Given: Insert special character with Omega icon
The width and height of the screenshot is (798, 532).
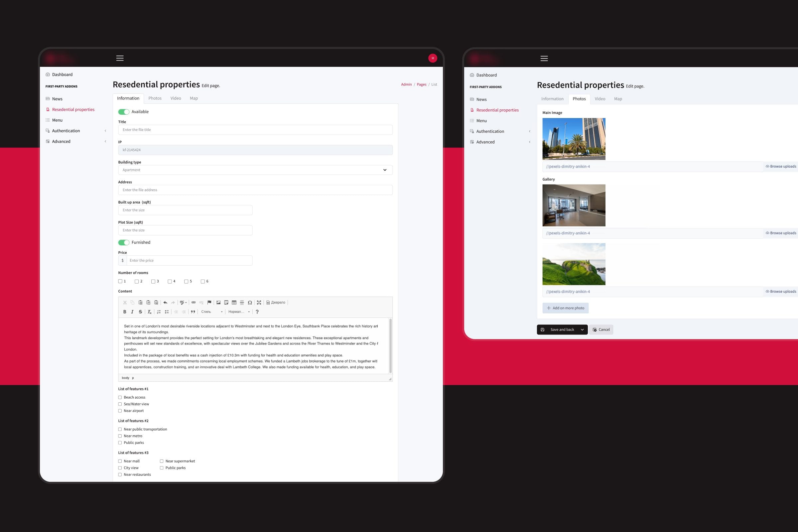Looking at the screenshot, I should tap(250, 303).
